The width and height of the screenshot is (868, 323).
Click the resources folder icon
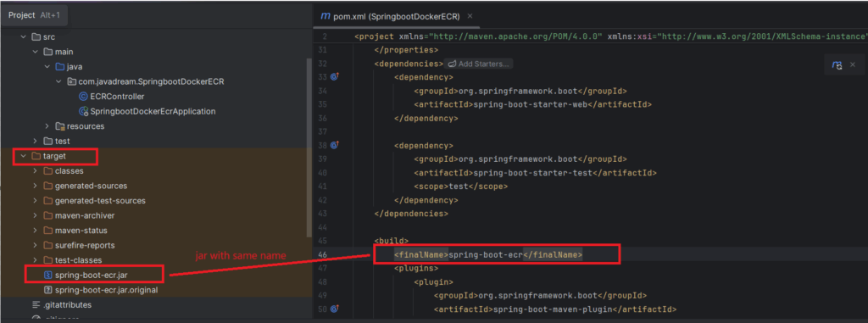click(60, 126)
